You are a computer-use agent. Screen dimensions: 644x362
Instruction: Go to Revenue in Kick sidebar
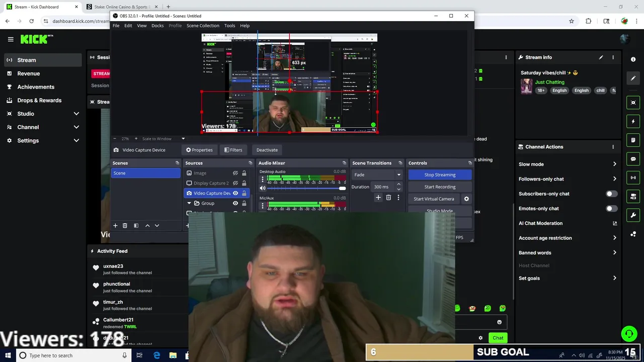[x=43, y=73]
